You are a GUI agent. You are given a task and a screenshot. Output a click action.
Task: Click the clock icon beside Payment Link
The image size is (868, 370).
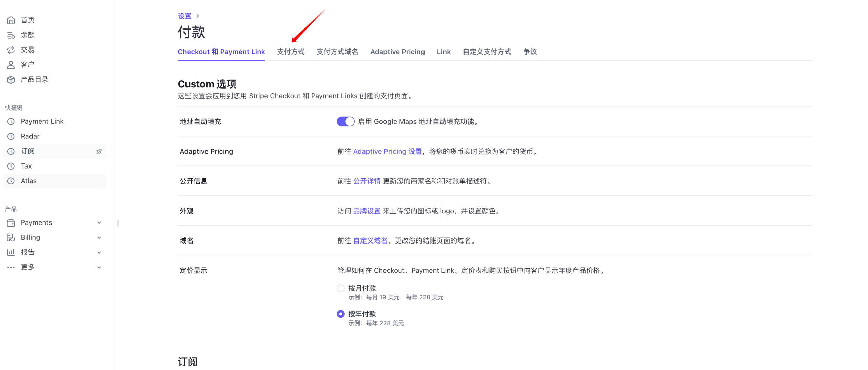pyautogui.click(x=11, y=121)
